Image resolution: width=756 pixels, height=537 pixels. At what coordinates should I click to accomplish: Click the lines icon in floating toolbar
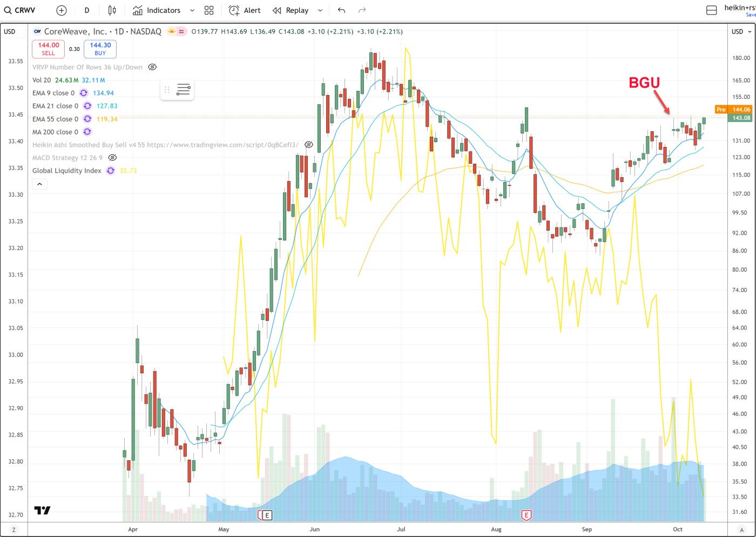click(184, 90)
